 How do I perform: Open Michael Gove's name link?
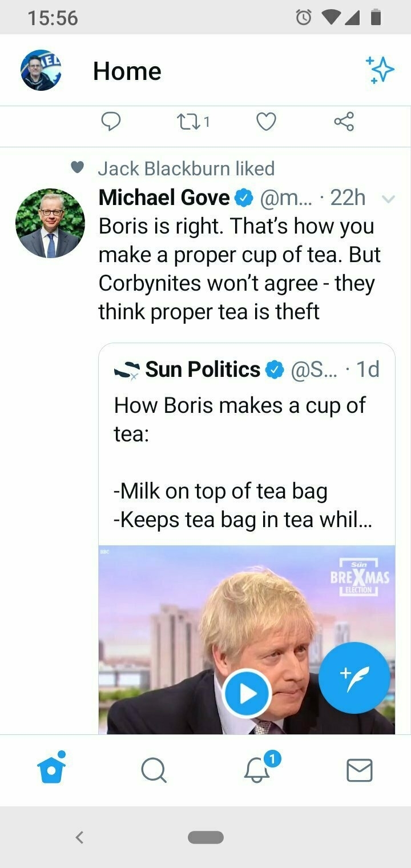164,198
